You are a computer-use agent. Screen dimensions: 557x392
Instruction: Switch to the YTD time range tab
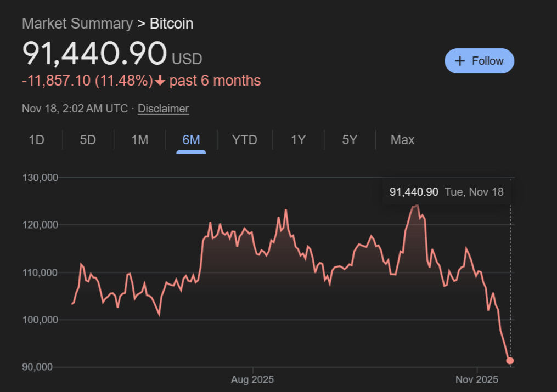pyautogui.click(x=245, y=140)
